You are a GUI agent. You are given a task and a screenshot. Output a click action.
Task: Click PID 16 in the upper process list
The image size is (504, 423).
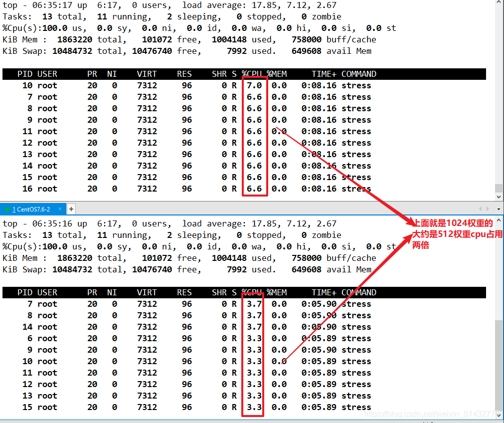(27, 189)
